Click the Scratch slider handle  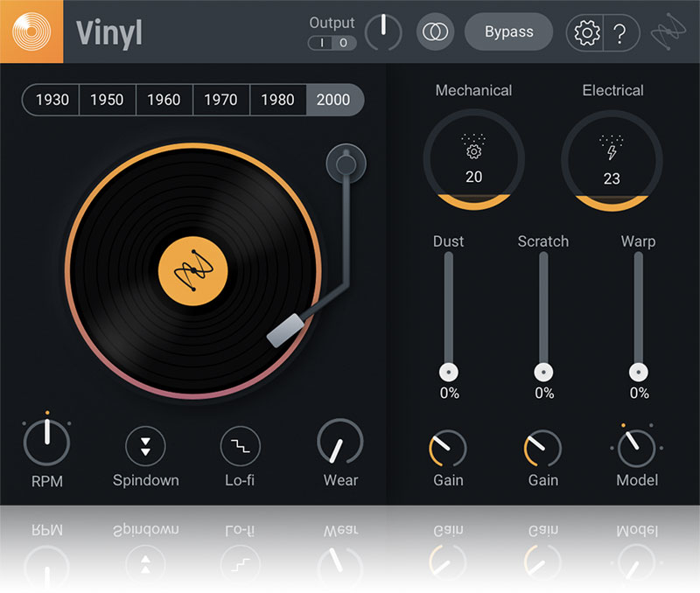point(543,371)
